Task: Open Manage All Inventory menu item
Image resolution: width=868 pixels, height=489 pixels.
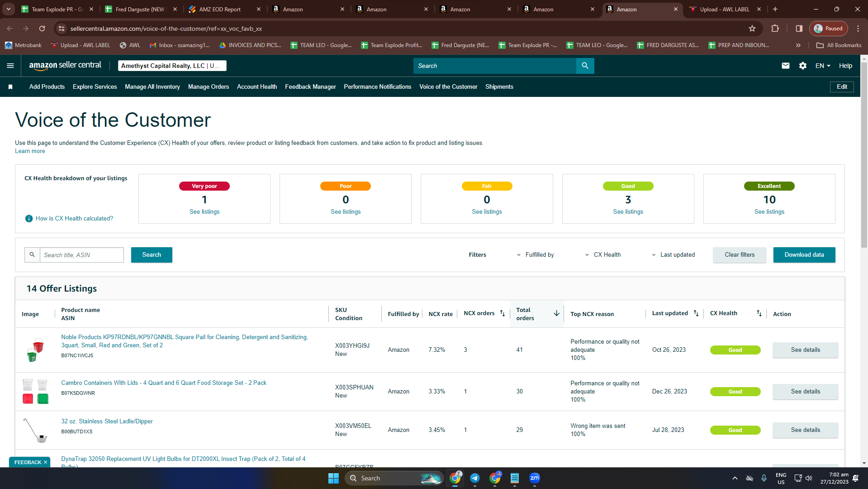Action: (152, 87)
